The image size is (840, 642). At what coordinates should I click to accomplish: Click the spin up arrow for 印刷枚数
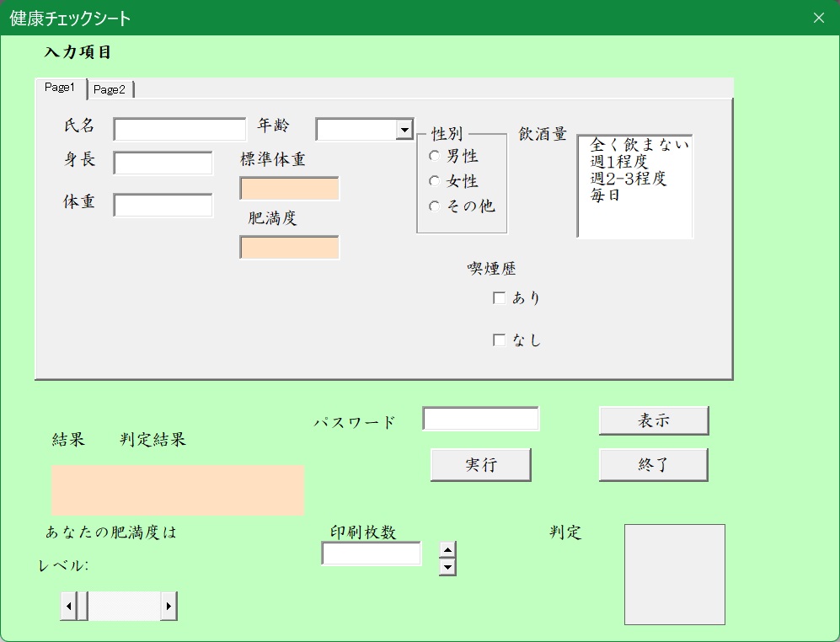(448, 549)
